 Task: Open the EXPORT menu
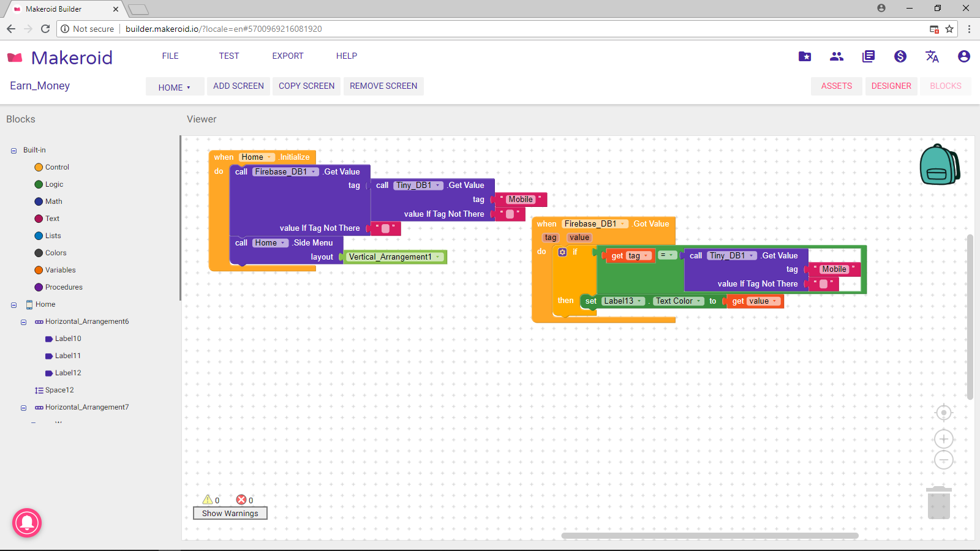click(x=287, y=56)
